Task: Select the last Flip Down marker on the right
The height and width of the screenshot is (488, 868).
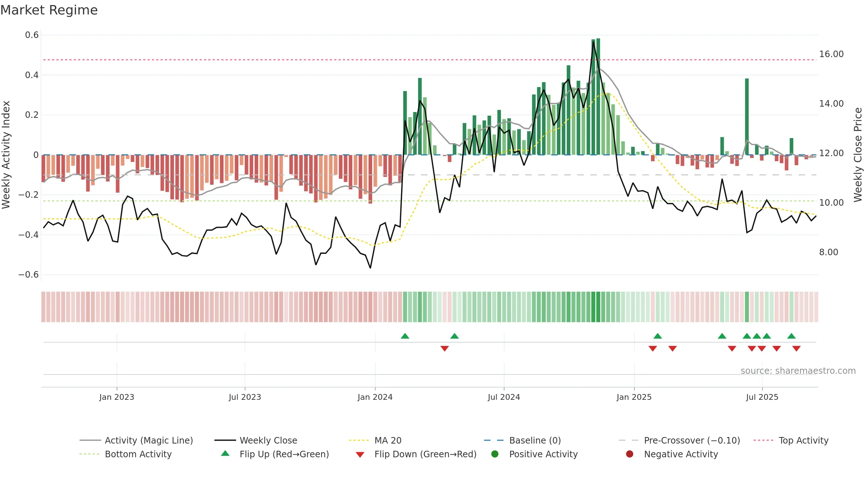Action: click(796, 348)
